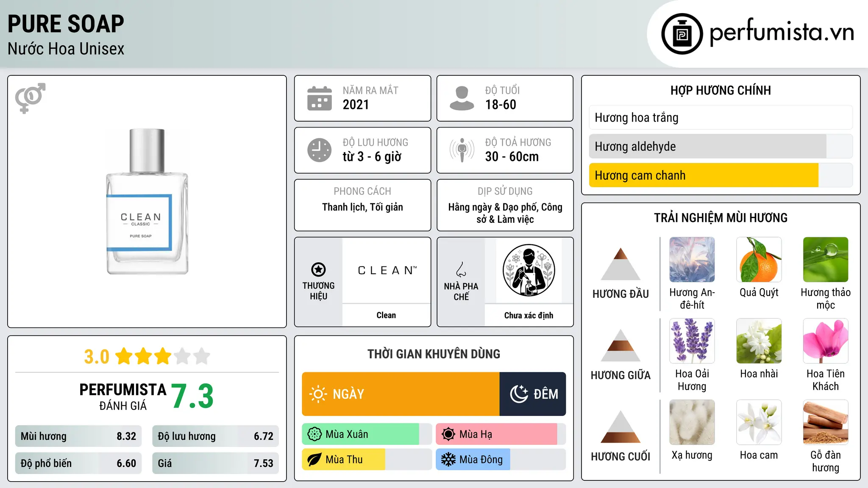Click the Giá 7.53 score row
Image resolution: width=868 pixels, height=488 pixels.
click(x=216, y=463)
